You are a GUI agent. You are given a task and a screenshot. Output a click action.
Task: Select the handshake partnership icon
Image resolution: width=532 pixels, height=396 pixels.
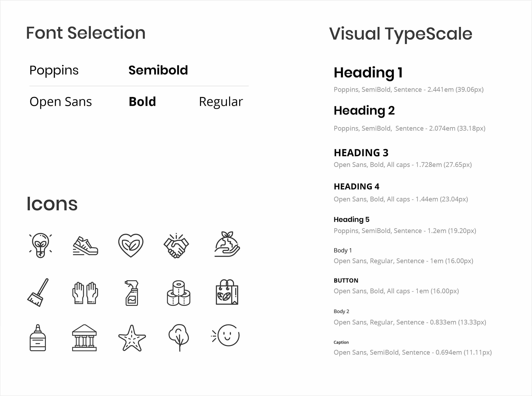177,245
